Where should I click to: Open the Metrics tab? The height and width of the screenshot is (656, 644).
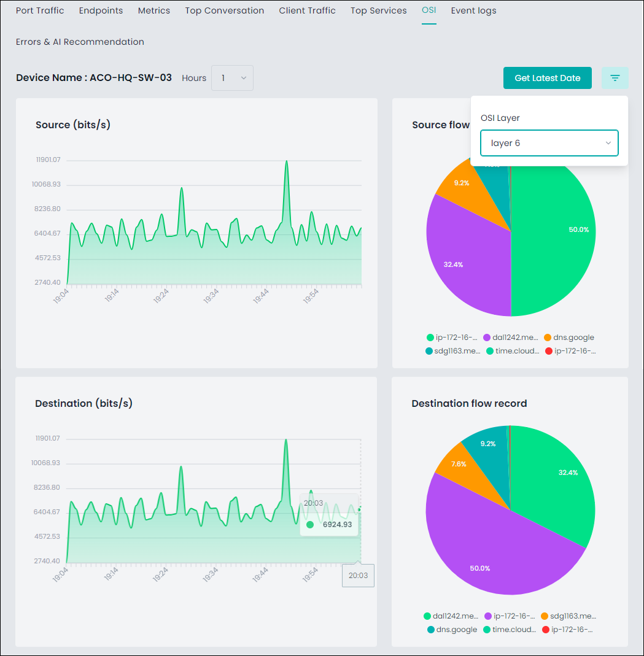(x=154, y=10)
